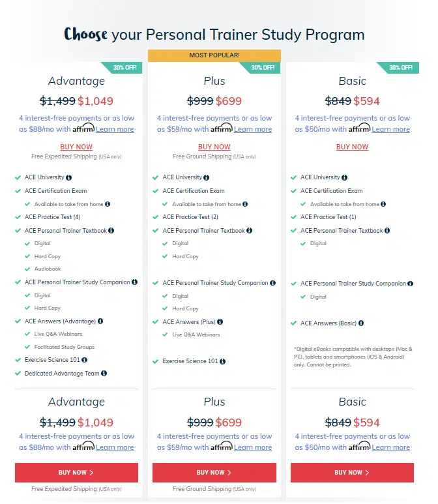Click info icon beside ACE Answers (Advantage)
This screenshot has width=438, height=504.
click(100, 321)
